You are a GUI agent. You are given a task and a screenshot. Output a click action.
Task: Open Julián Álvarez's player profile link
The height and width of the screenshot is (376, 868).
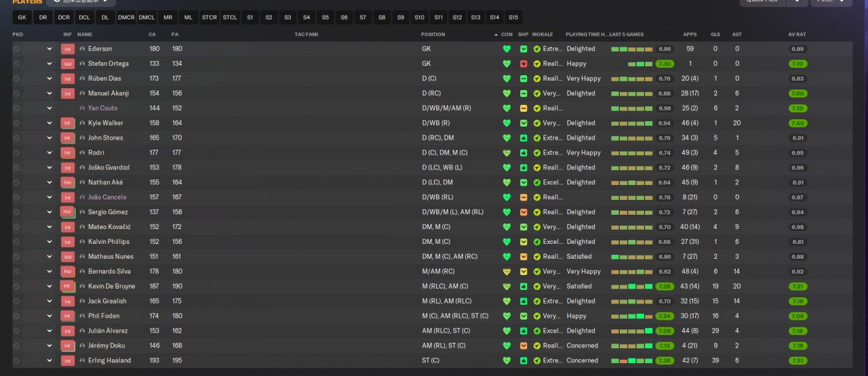[x=108, y=331]
